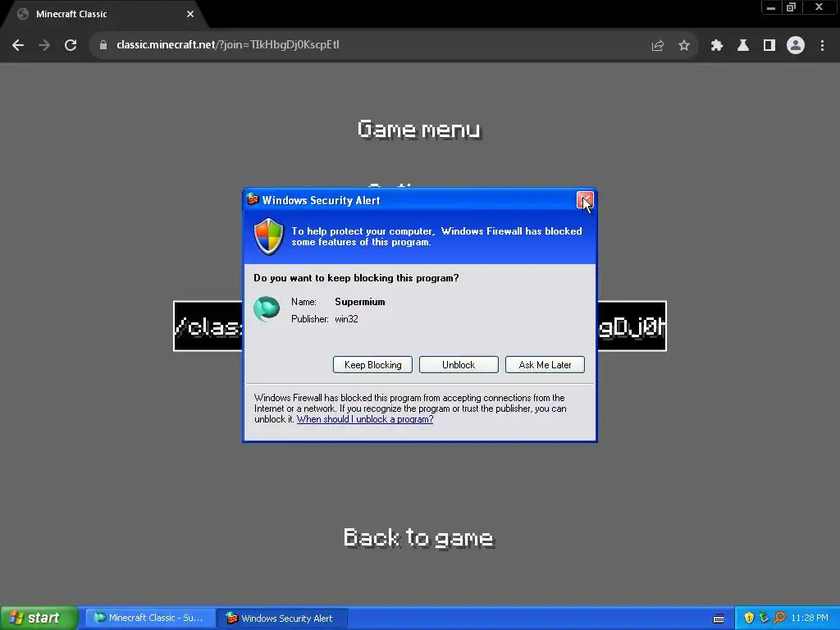Click the Supermium program icon
The width and height of the screenshot is (840, 630).
(267, 309)
